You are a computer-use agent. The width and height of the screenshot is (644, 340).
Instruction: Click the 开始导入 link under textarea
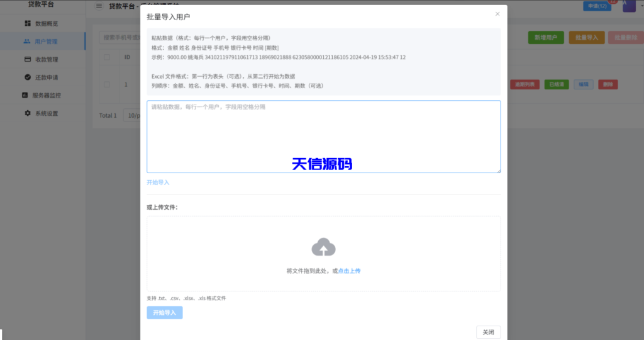point(158,183)
